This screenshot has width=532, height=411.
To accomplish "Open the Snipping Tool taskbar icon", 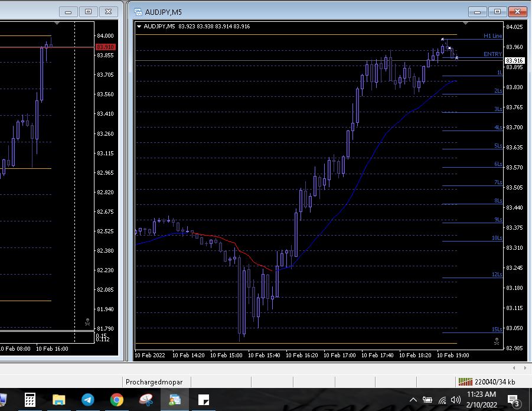I will 145,400.
